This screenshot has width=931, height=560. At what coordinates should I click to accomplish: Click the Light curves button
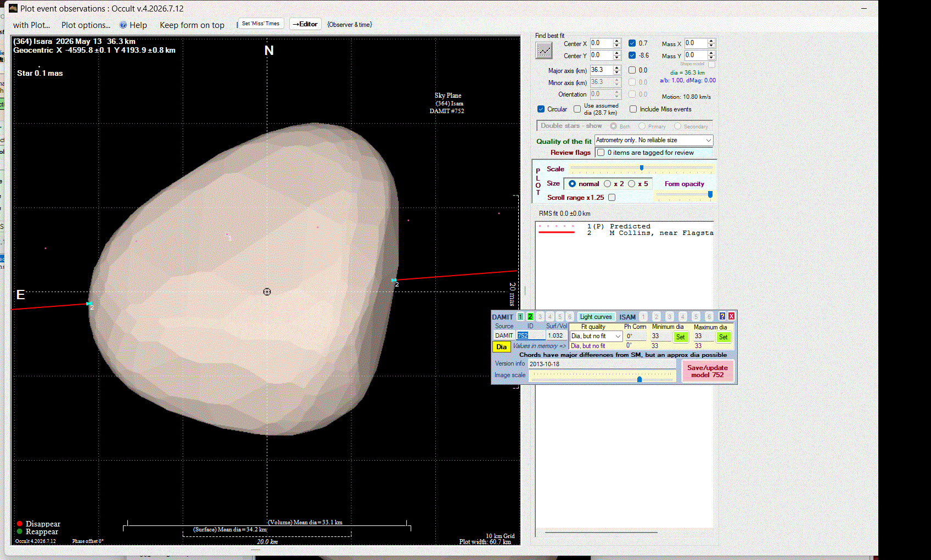[596, 317]
